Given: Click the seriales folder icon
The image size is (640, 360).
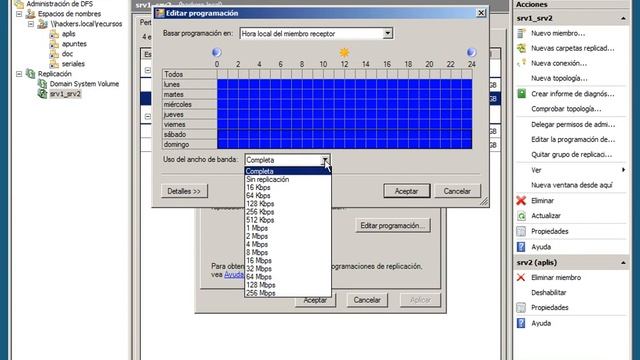Looking at the screenshot, I should point(54,64).
